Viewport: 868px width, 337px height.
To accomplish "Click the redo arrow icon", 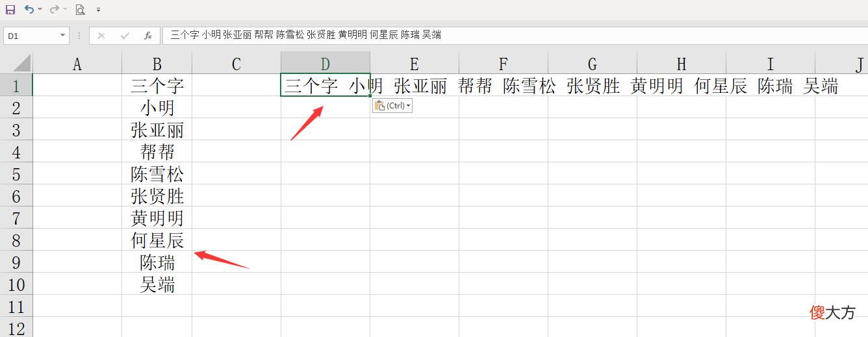I will pyautogui.click(x=55, y=9).
